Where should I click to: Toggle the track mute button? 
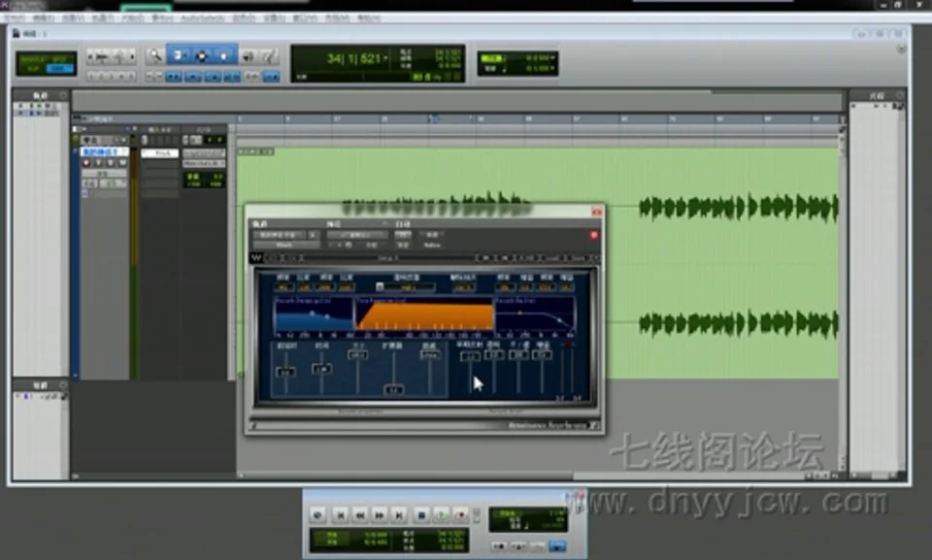(x=122, y=163)
